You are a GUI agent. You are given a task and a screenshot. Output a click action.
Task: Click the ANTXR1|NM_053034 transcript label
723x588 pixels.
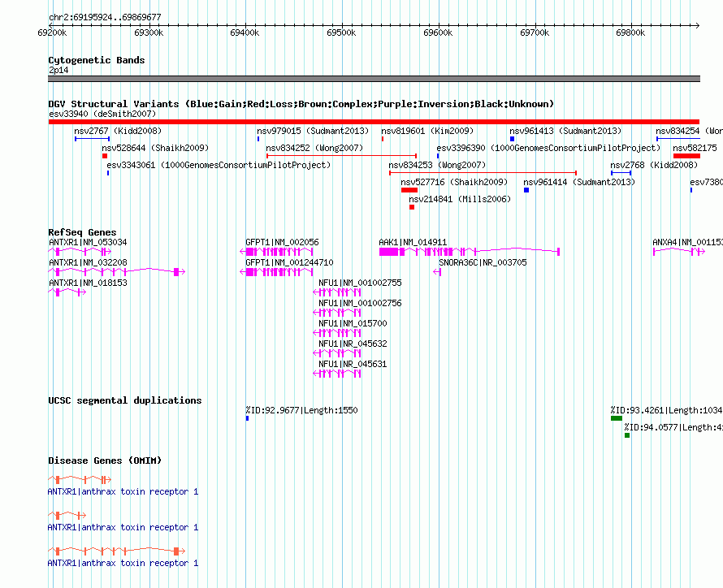(88, 242)
